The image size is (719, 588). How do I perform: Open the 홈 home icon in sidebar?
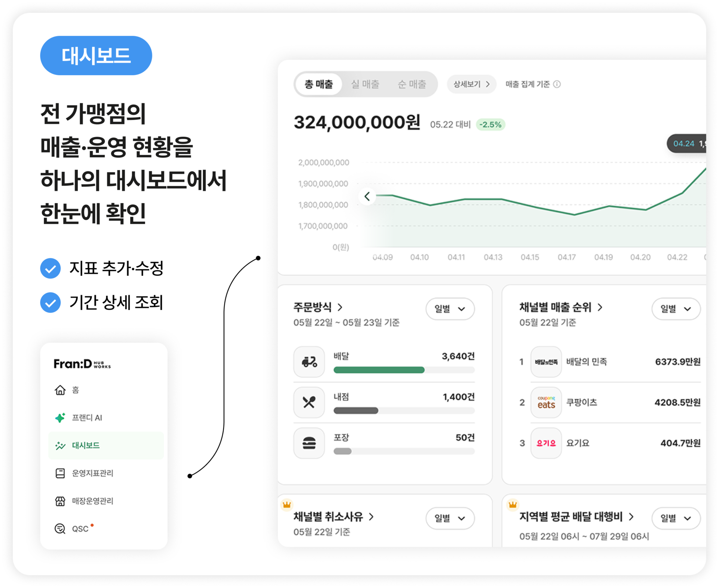coord(60,390)
